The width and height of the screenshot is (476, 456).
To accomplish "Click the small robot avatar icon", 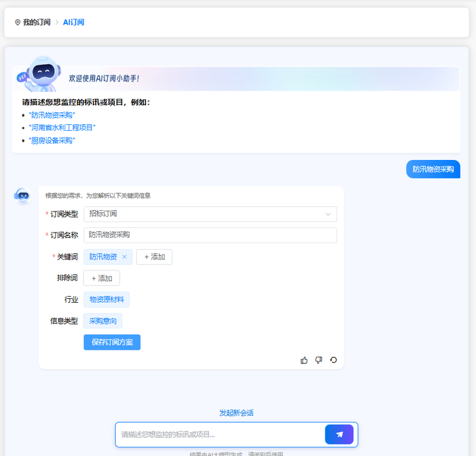I will (x=22, y=196).
